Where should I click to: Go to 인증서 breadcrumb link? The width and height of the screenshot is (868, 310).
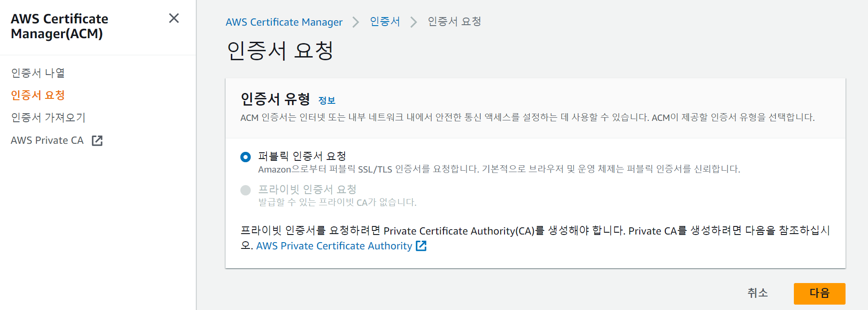[385, 22]
